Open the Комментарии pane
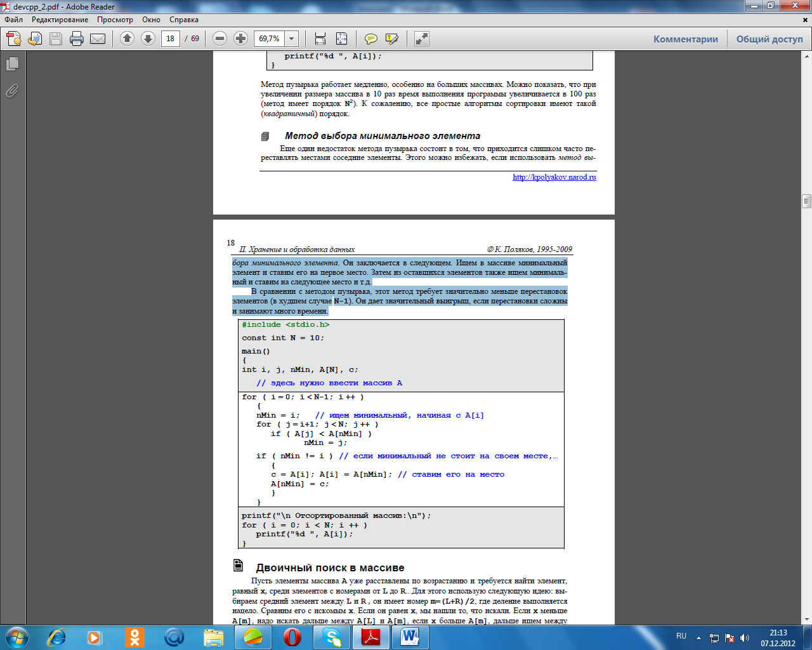The image size is (812, 650). tap(686, 39)
